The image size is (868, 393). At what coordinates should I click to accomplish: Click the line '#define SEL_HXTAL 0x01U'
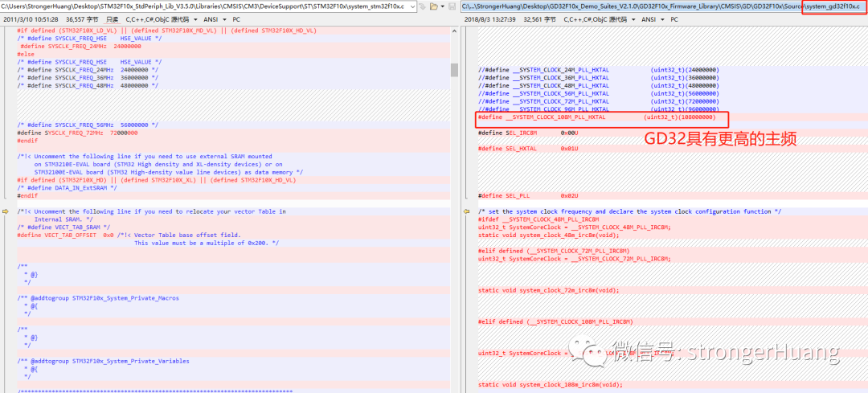point(528,149)
